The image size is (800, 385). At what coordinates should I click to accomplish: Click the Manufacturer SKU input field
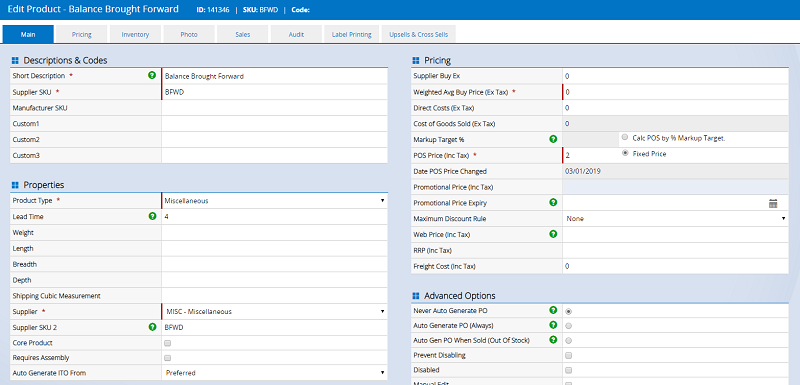click(274, 108)
